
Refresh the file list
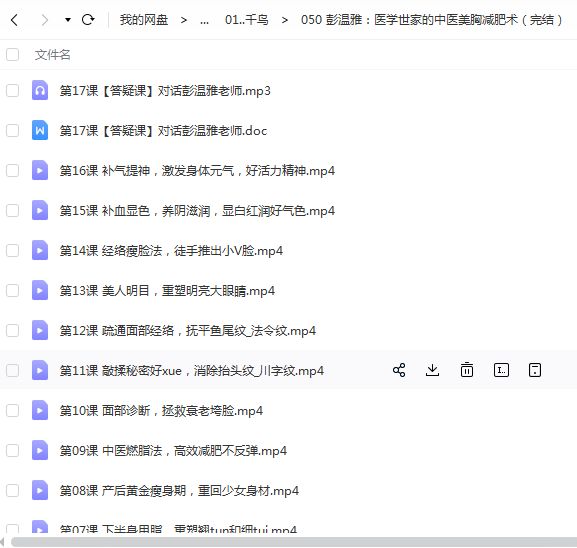pos(88,20)
